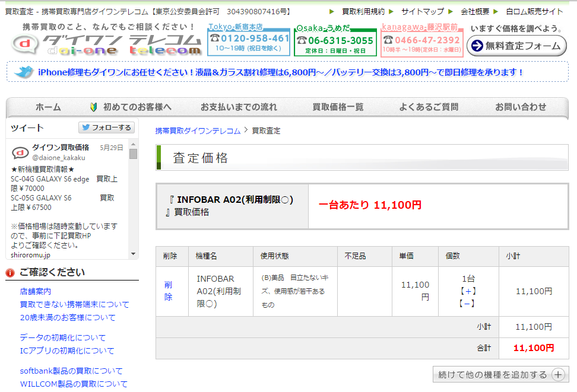Viewport: 577px width, 392px height.
Task: Click the ダイワン買取価格 profile avatar in tweets
Action: [20, 152]
